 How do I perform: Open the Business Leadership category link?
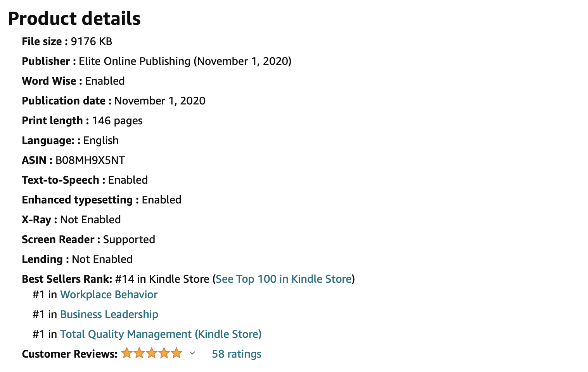[x=109, y=315]
